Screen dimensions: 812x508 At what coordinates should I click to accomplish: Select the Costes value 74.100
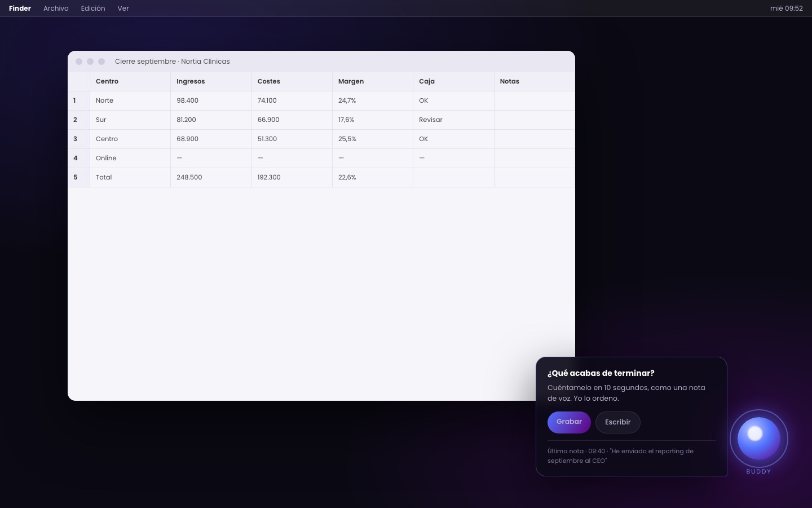click(x=292, y=100)
